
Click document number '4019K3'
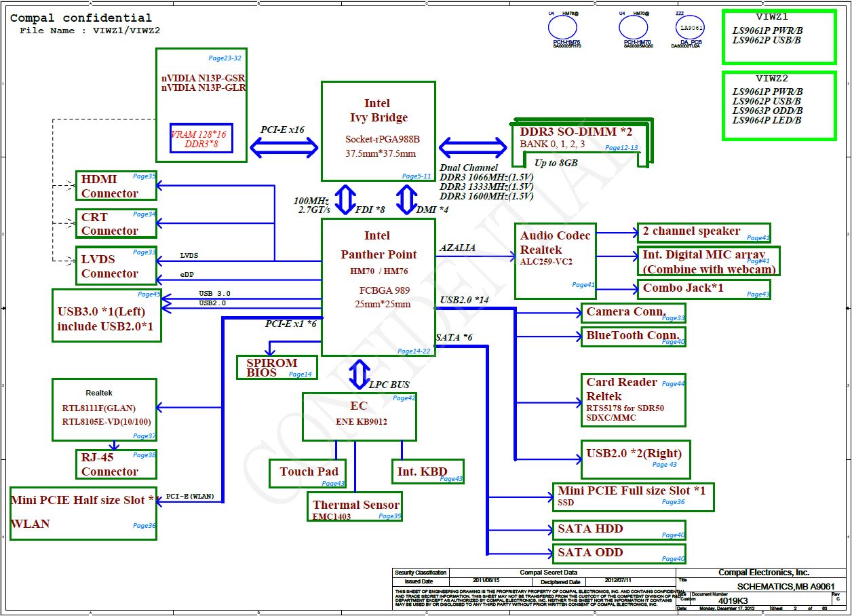point(733,600)
